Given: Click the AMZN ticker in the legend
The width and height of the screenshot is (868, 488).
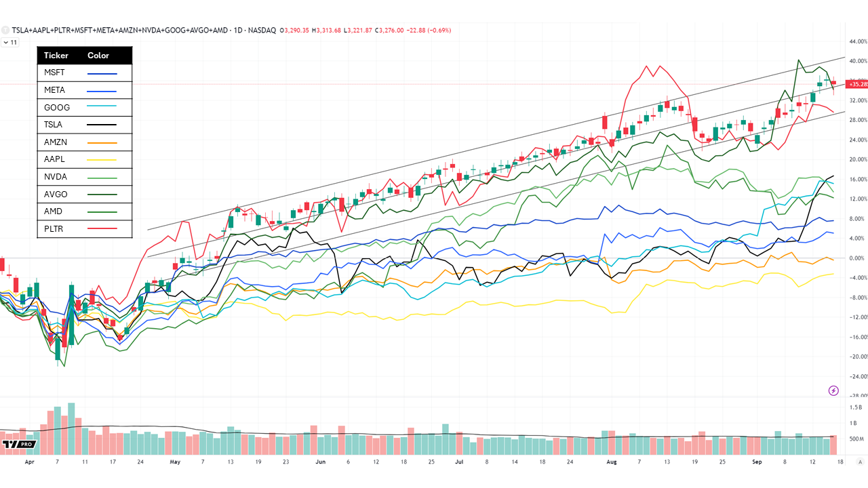Looking at the screenshot, I should pos(57,142).
